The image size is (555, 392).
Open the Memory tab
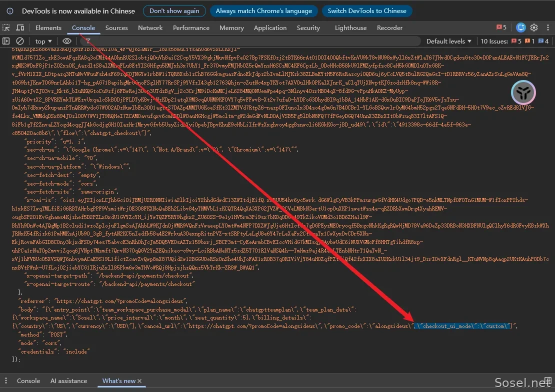231,27
